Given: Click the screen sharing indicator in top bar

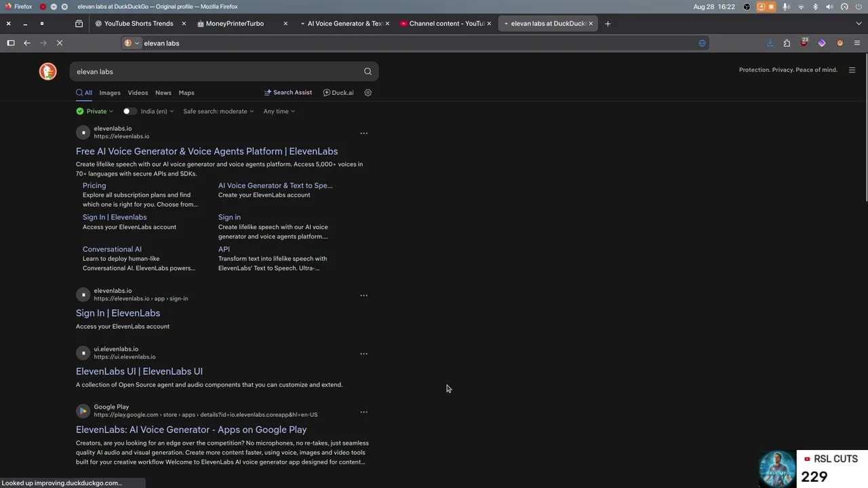Looking at the screenshot, I should click(761, 7).
